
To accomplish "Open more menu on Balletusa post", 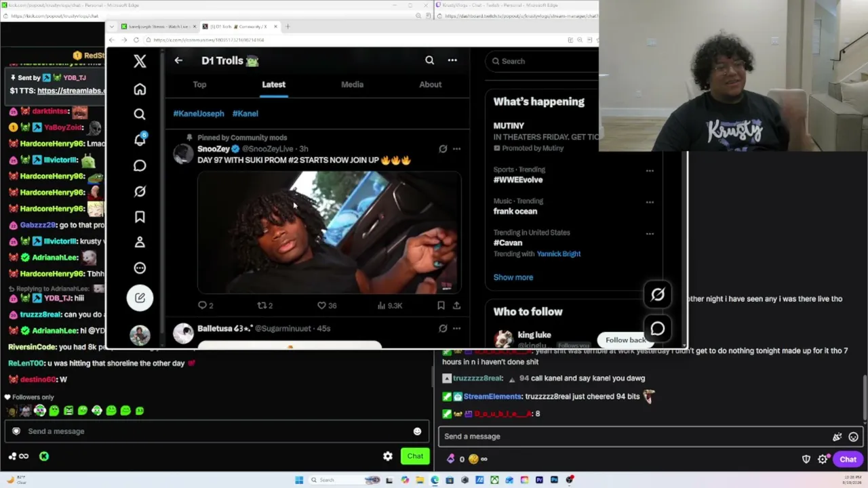I will pyautogui.click(x=456, y=329).
